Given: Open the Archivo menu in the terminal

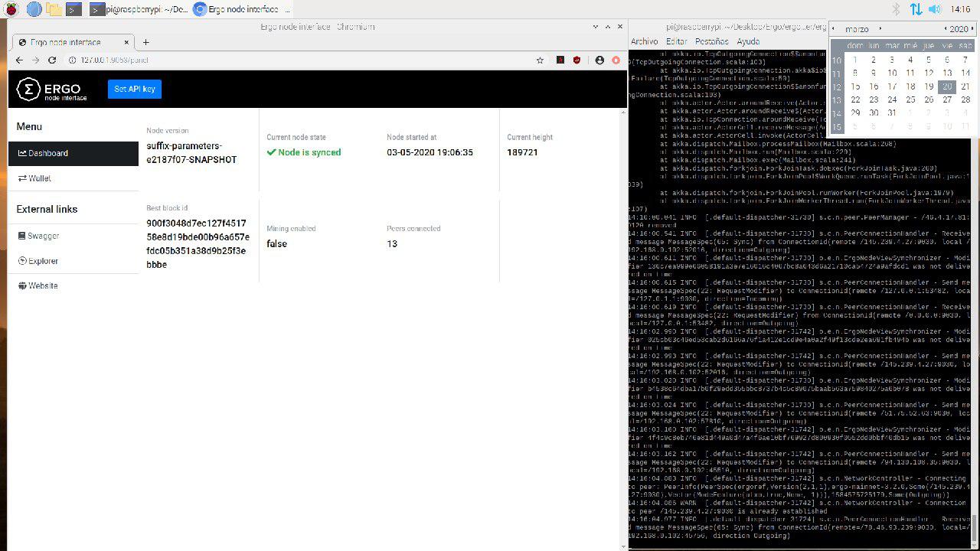Looking at the screenshot, I should coord(644,41).
